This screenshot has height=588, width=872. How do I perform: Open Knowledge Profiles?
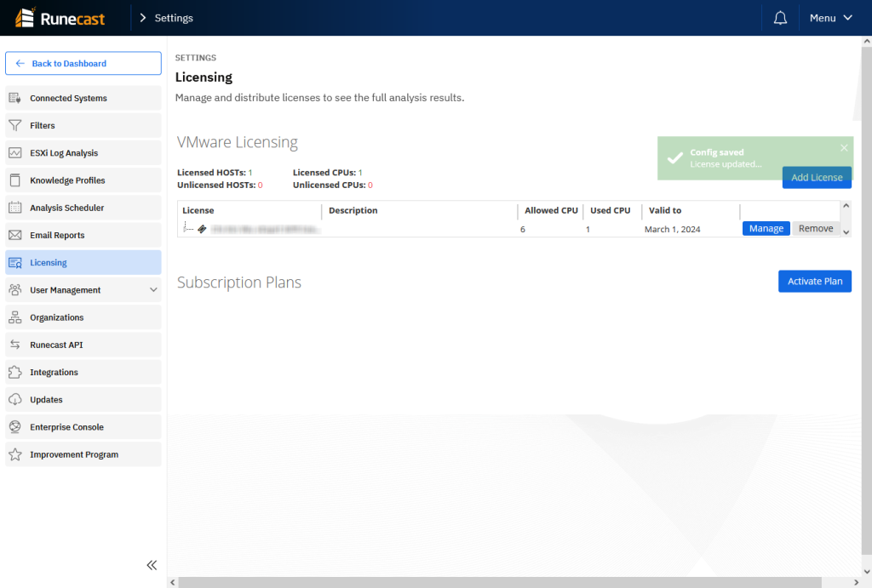click(x=83, y=180)
